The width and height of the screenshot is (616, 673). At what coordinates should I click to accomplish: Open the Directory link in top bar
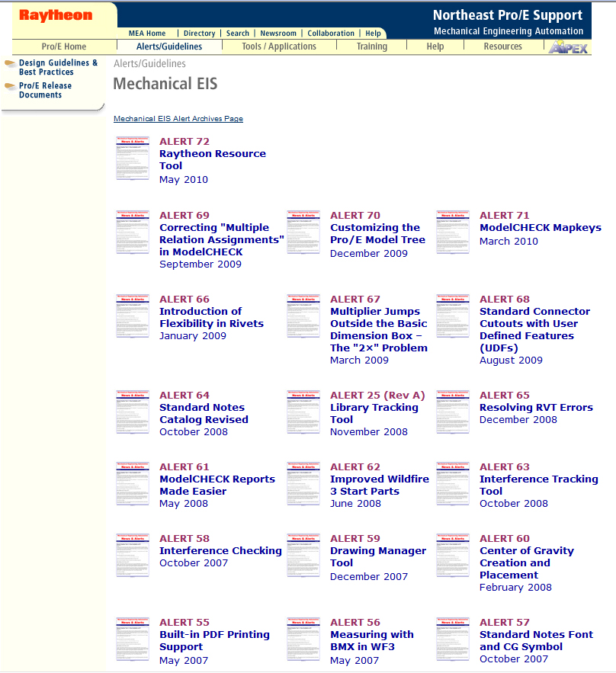[200, 34]
